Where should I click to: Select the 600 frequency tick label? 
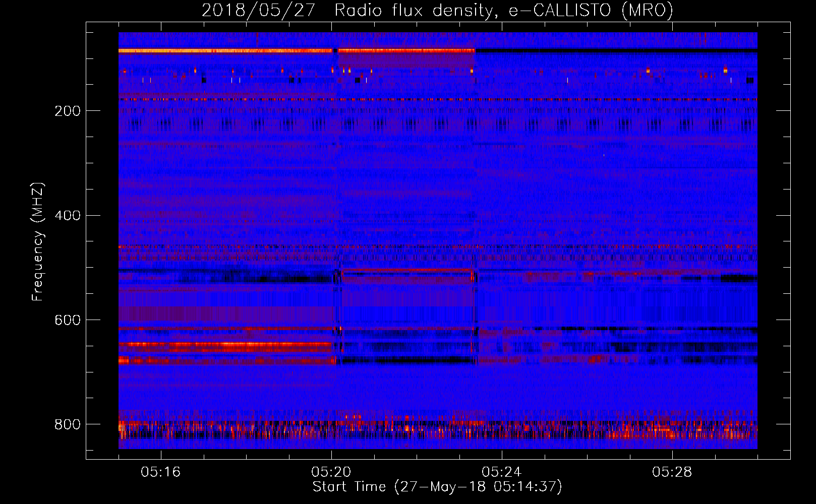coord(68,321)
